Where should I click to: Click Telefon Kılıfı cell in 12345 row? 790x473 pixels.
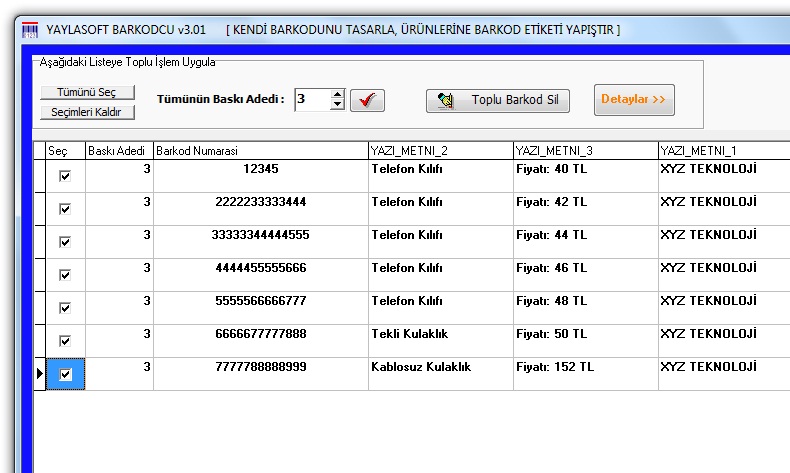point(441,176)
